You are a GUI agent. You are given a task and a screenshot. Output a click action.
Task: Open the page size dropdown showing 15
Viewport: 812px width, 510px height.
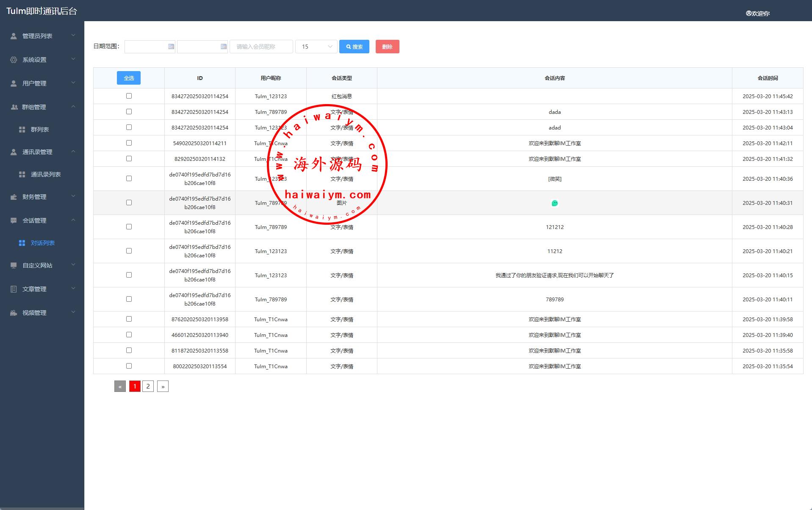pyautogui.click(x=316, y=47)
